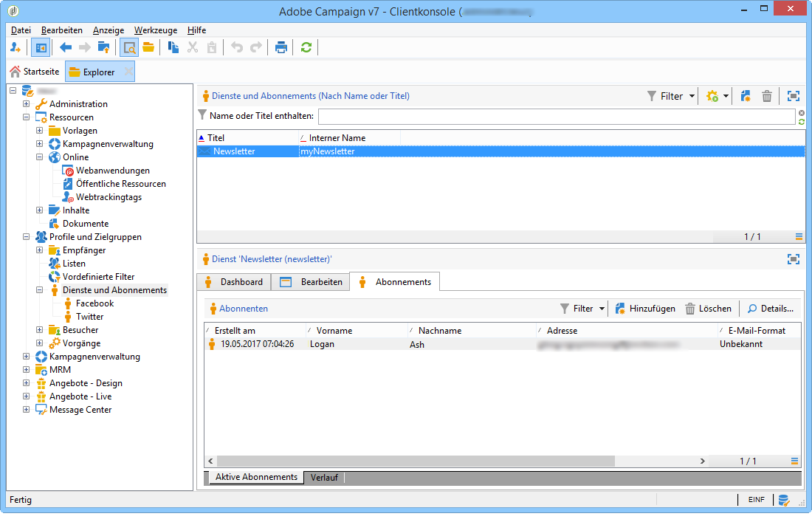This screenshot has width=812, height=522.
Task: Select Webtrackingtags tree item
Action: pyautogui.click(x=109, y=197)
